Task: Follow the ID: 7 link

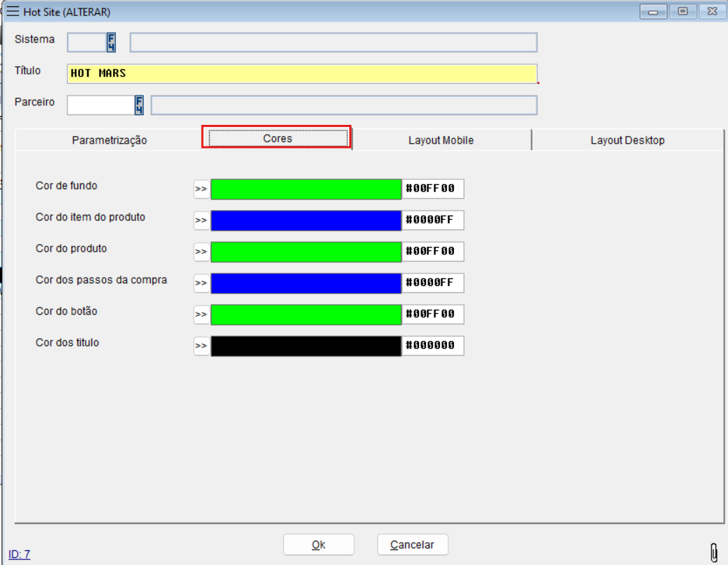Action: 19,555
